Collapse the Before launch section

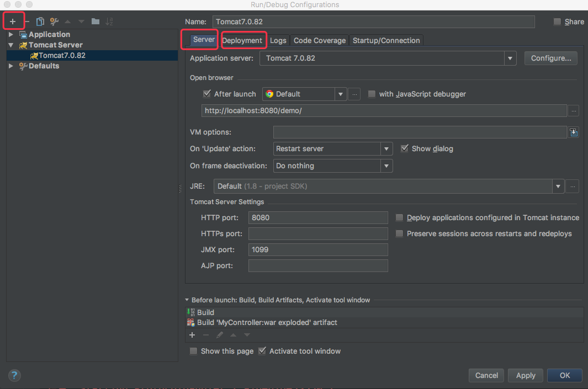(x=187, y=300)
